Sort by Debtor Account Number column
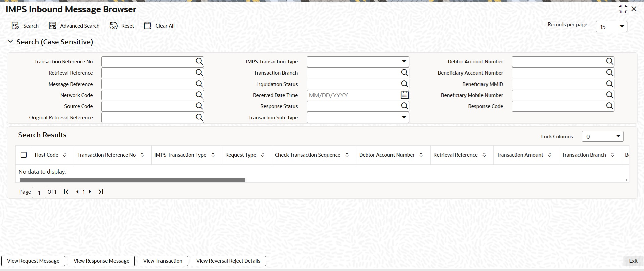This screenshot has width=644, height=271. pos(421,155)
